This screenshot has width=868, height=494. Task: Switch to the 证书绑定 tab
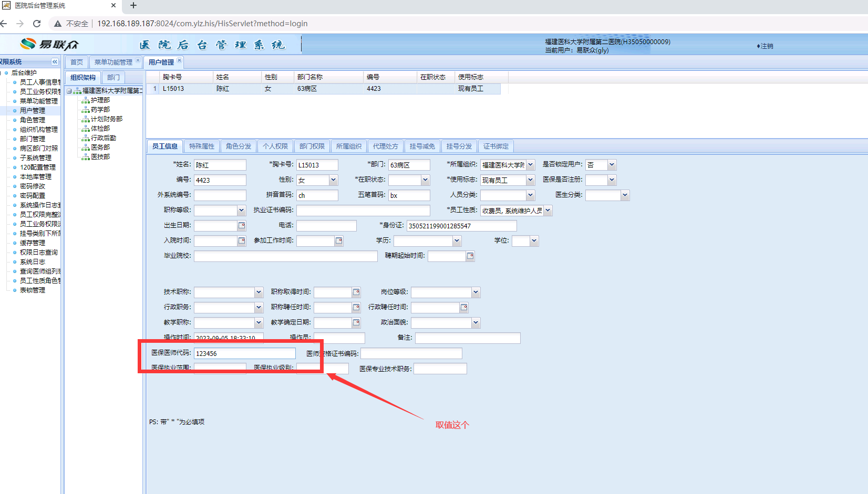point(495,146)
